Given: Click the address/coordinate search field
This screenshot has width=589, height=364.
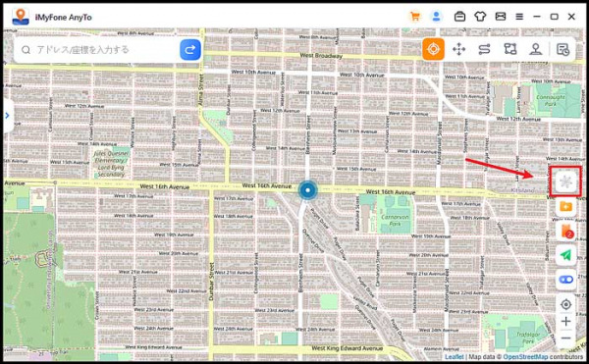Looking at the screenshot, I should coord(97,49).
